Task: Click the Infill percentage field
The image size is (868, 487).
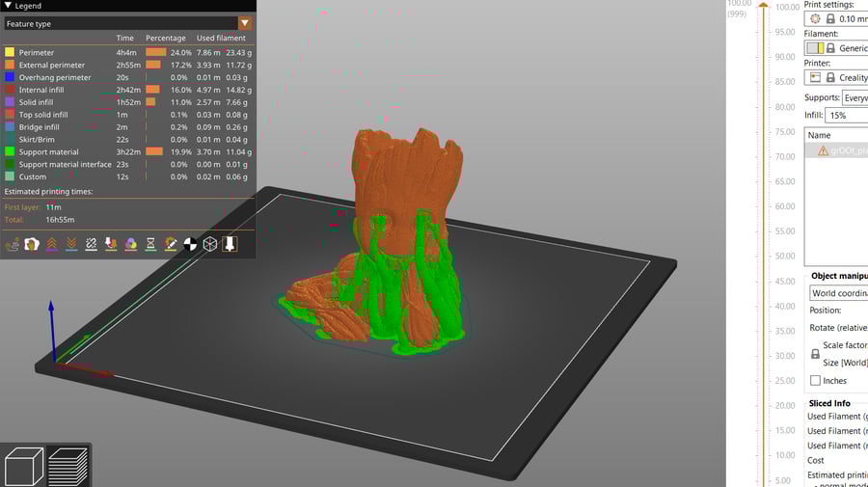Action: (x=845, y=116)
